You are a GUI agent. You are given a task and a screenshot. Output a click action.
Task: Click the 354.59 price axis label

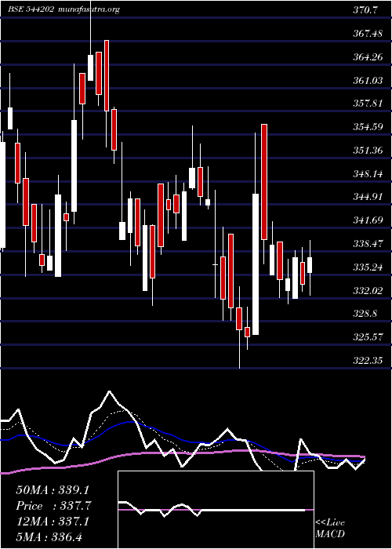pos(368,127)
